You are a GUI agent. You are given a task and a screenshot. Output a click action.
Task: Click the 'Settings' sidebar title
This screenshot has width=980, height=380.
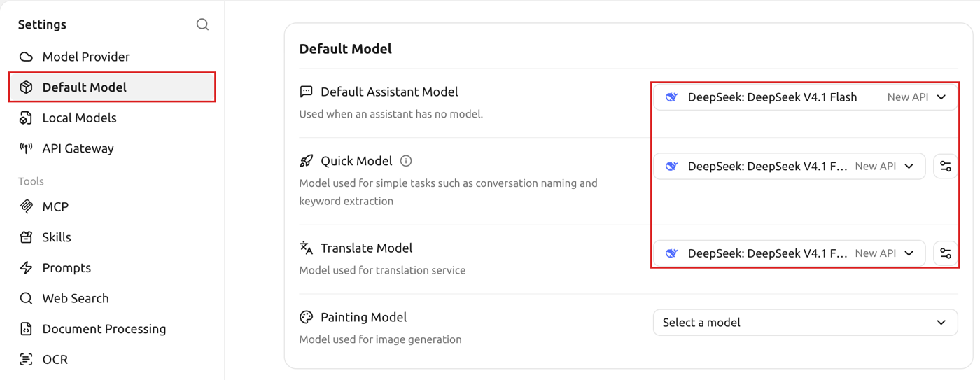[42, 24]
